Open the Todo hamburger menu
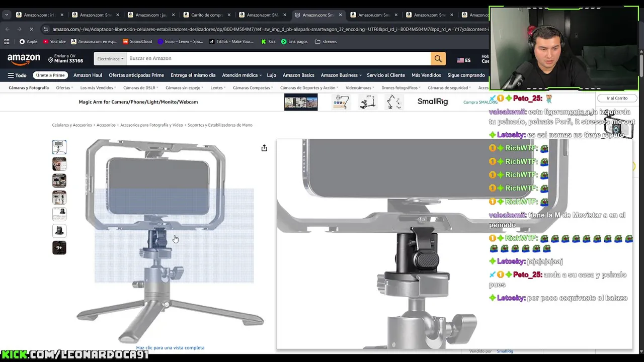The image size is (644, 362). (17, 75)
